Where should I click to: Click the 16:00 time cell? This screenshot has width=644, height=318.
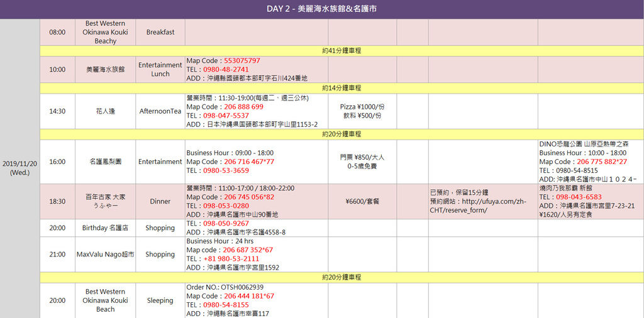pos(57,162)
